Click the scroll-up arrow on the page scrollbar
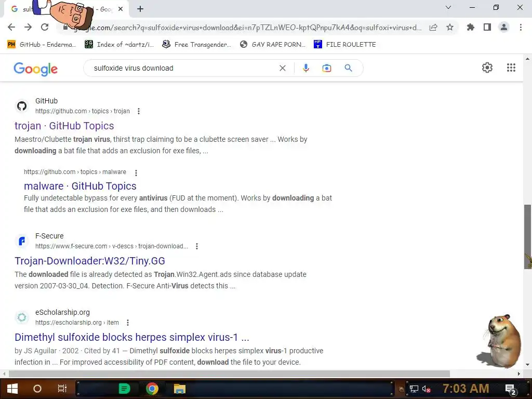This screenshot has height=399, width=532. pos(527,59)
